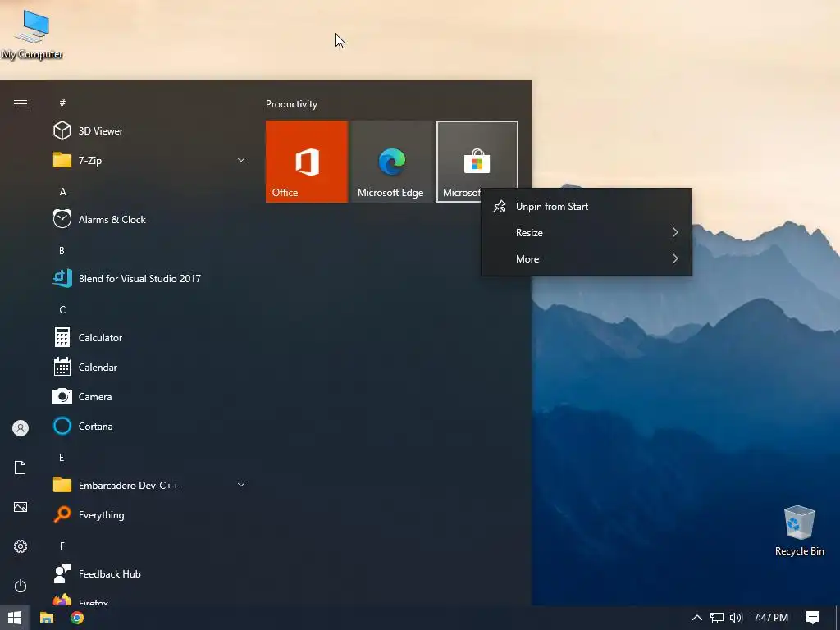
Task: Open the Resize submenu
Action: click(x=587, y=232)
